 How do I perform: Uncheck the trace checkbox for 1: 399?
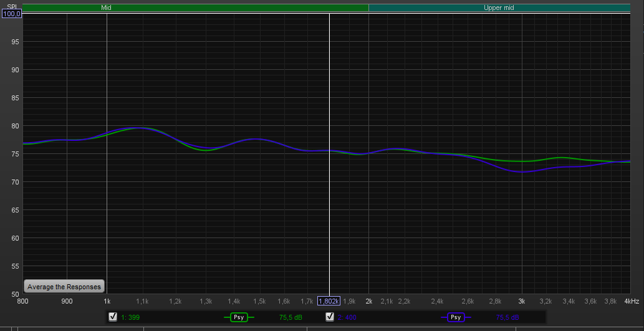click(113, 317)
